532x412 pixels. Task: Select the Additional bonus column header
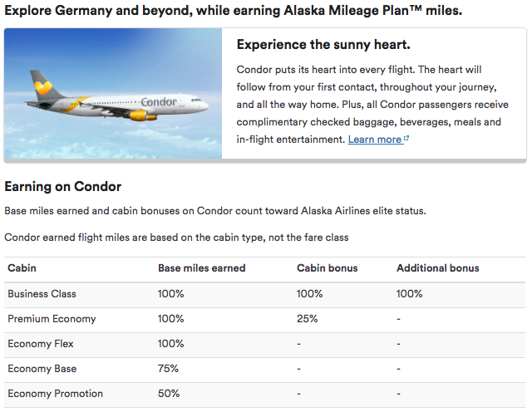pyautogui.click(x=438, y=268)
